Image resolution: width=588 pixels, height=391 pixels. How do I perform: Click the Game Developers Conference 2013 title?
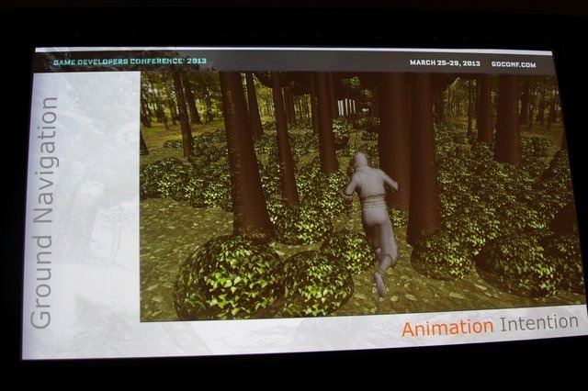130,60
